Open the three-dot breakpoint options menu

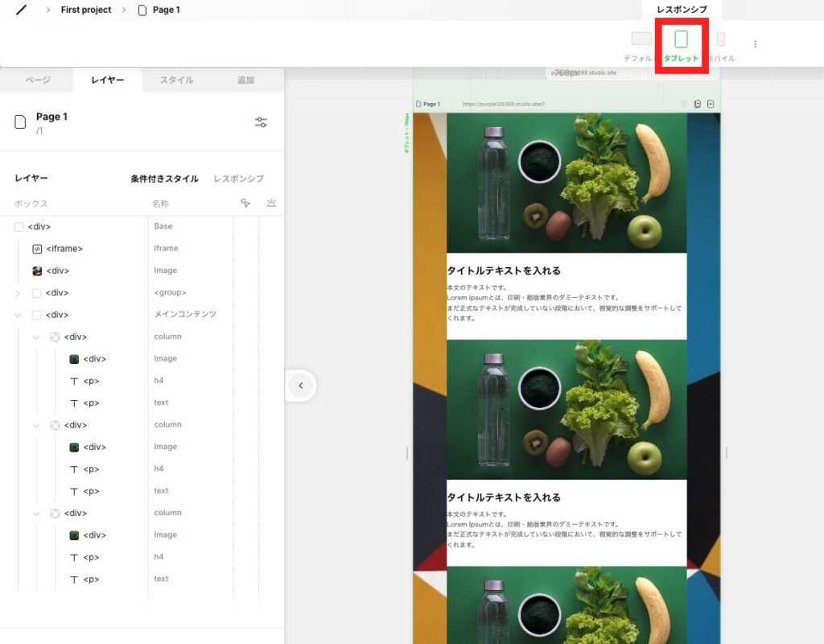click(755, 44)
